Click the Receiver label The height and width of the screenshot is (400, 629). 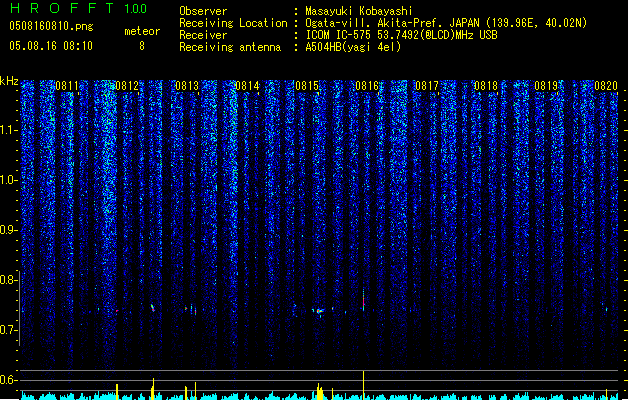[x=203, y=35]
